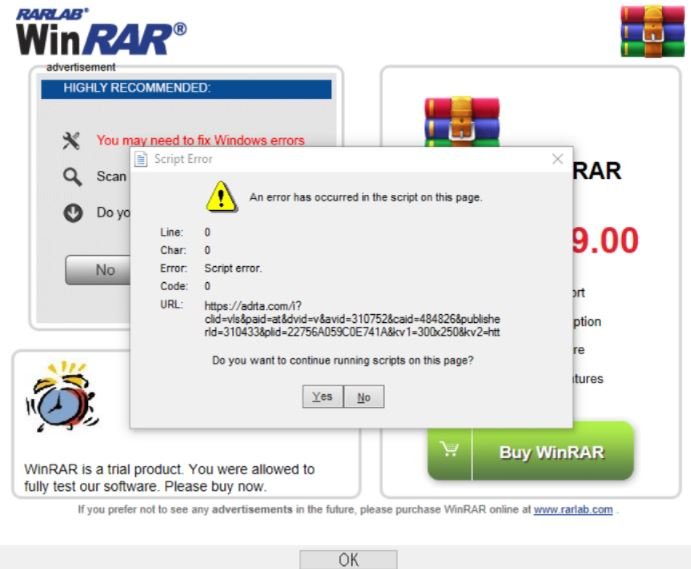Viewport: 691px width, 569px height.
Task: Click the WinRAR books icon in purchase panel
Action: [462, 122]
